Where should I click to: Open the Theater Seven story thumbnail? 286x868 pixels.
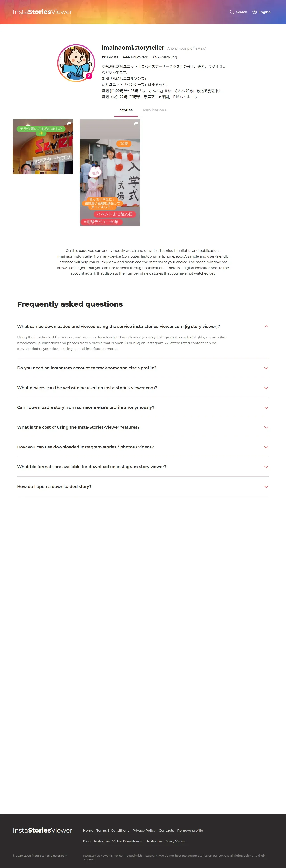point(43,147)
